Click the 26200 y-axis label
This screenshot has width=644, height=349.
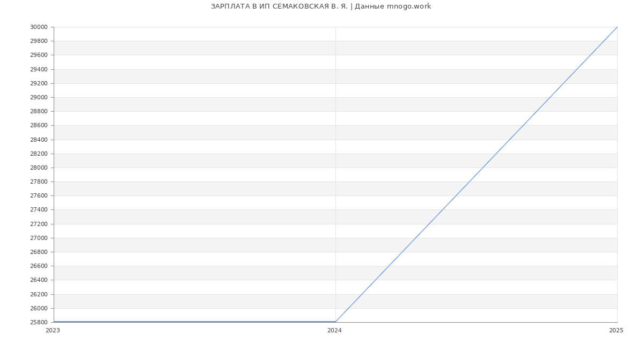[39, 295]
